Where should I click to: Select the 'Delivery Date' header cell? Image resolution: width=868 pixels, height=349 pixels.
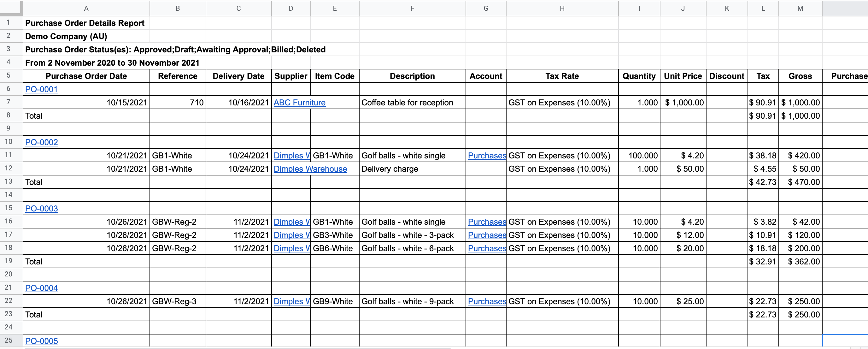pyautogui.click(x=238, y=76)
